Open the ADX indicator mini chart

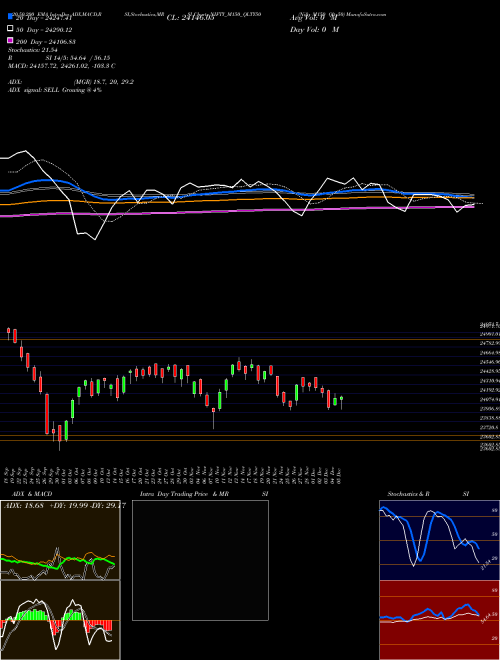click(60, 540)
